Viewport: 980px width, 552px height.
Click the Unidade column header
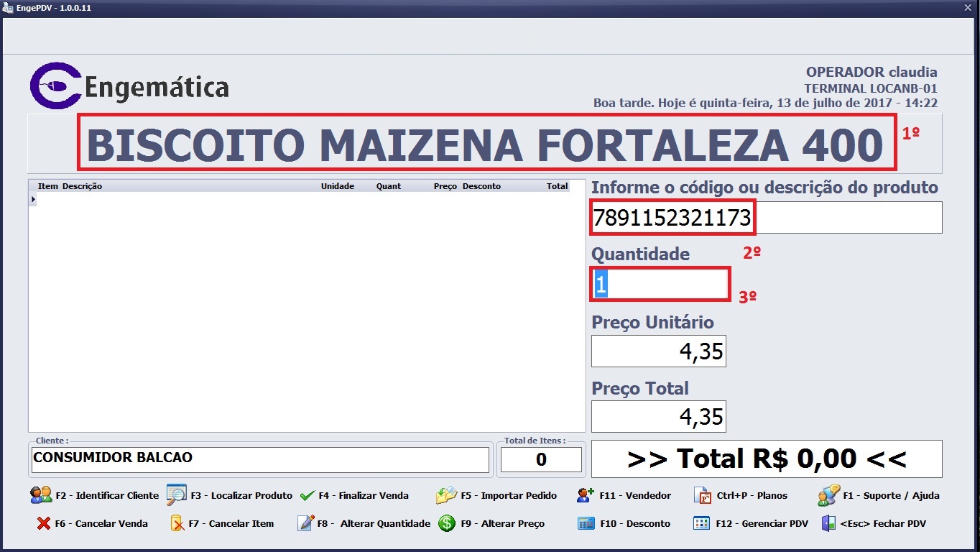(x=338, y=186)
